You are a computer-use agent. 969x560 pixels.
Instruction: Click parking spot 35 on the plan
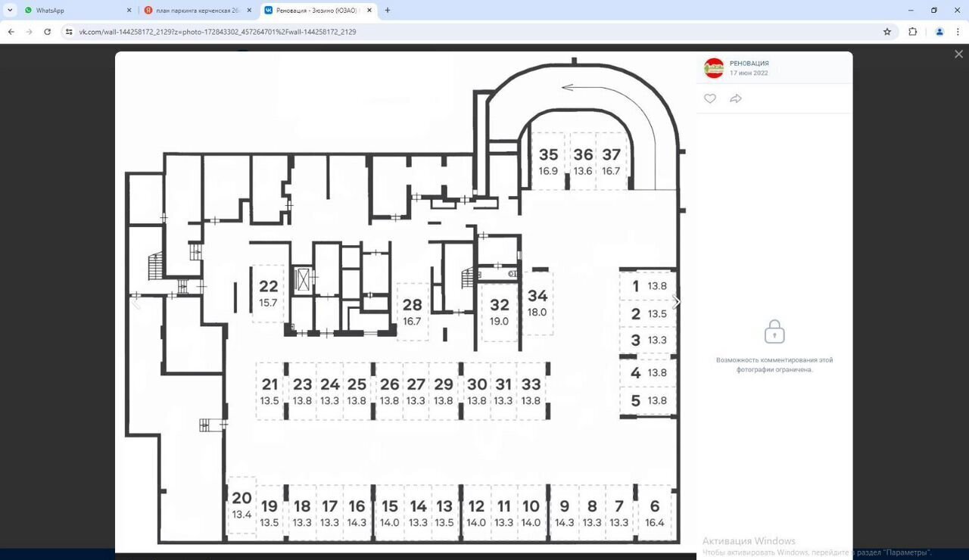click(x=548, y=161)
